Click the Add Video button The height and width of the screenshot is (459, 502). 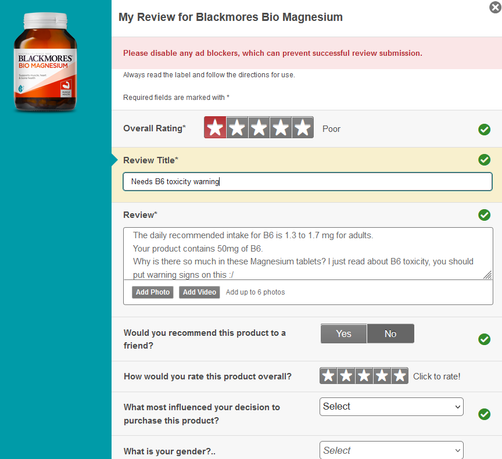[199, 292]
